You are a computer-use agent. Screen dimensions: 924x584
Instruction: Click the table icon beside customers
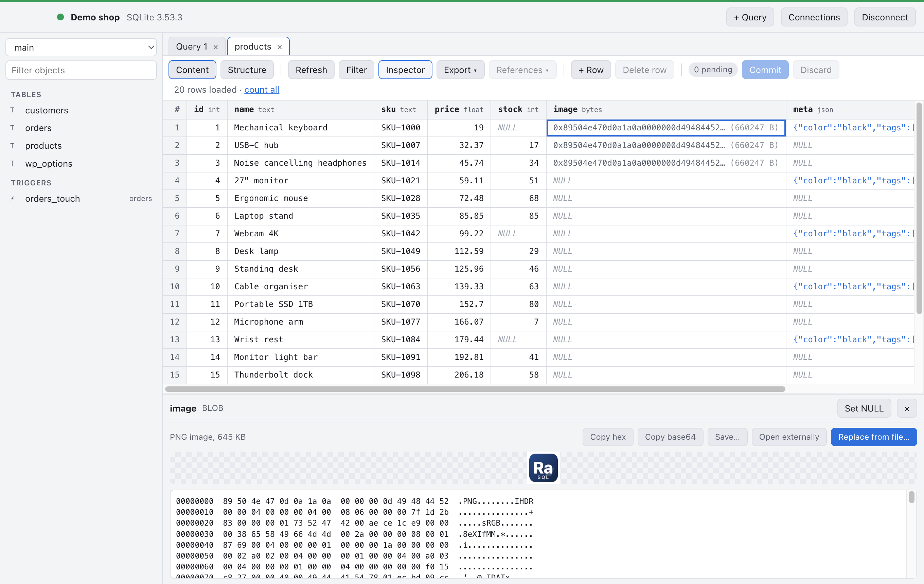pyautogui.click(x=12, y=110)
